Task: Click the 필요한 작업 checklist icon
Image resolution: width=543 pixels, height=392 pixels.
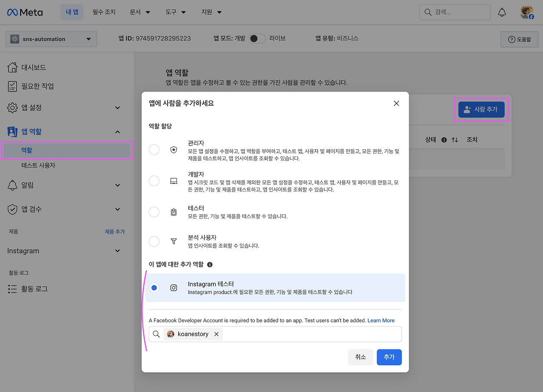Action: click(13, 86)
